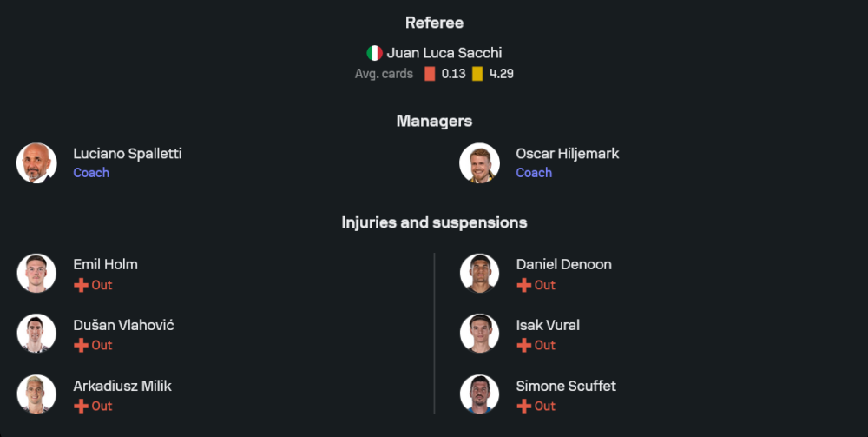
Task: Click the injury cross icon under Emil Holm
Action: coord(81,285)
